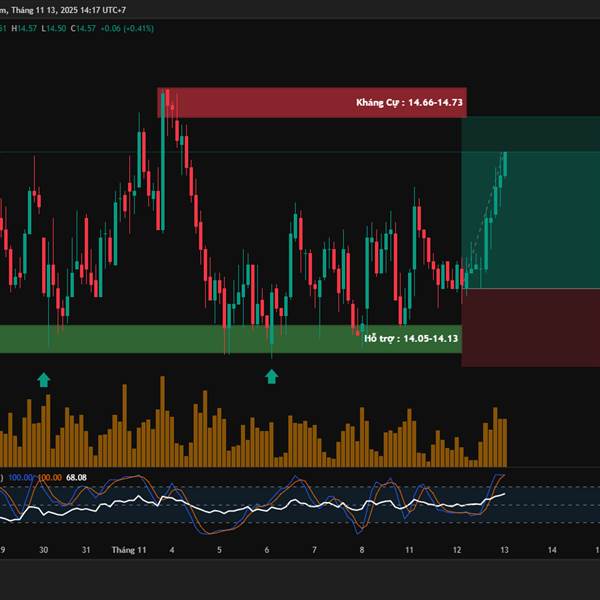Select the long position green profit zone
This screenshot has height=600, width=600.
pyautogui.click(x=531, y=202)
